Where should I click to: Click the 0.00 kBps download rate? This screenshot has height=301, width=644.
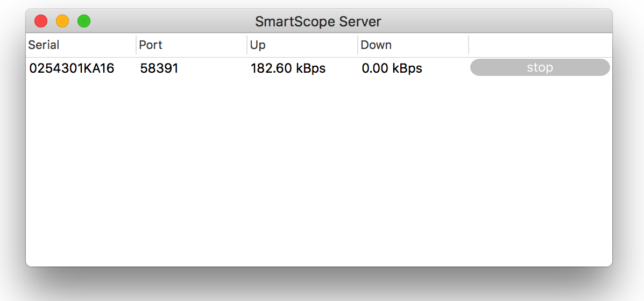point(392,68)
